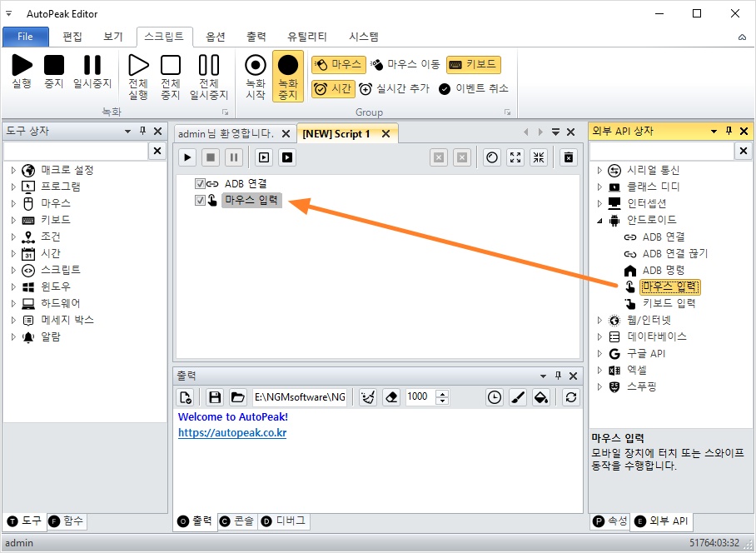
Task: Click the 1000 line-count stepper arrows
Action: click(x=442, y=397)
